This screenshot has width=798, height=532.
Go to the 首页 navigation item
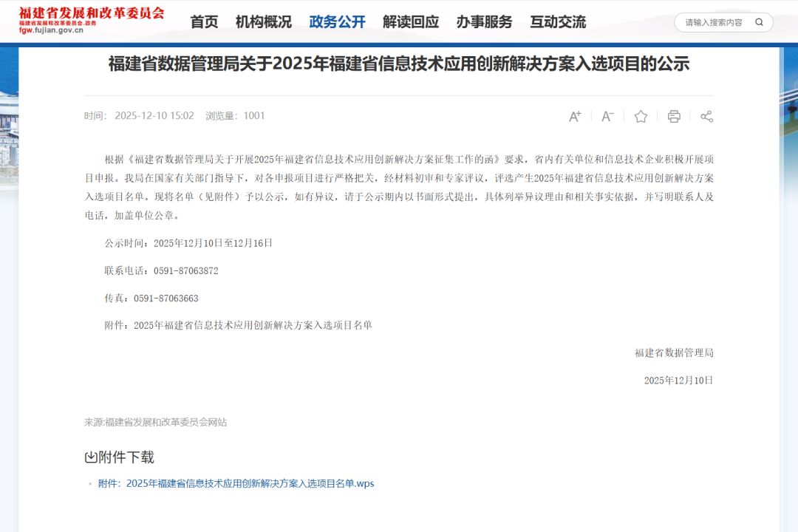coord(204,22)
